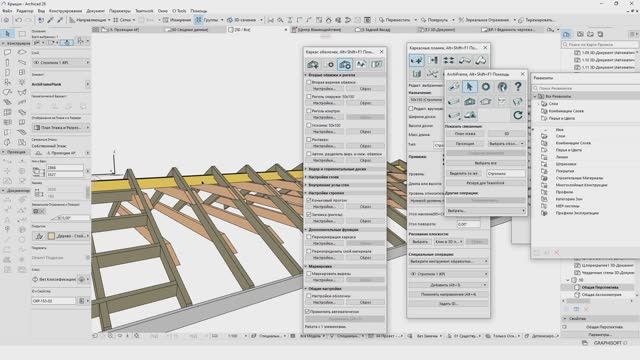Screen dimensions: 640x360
Task: Click the wood material color swatch in Info Box
Action: [x=51, y=236]
